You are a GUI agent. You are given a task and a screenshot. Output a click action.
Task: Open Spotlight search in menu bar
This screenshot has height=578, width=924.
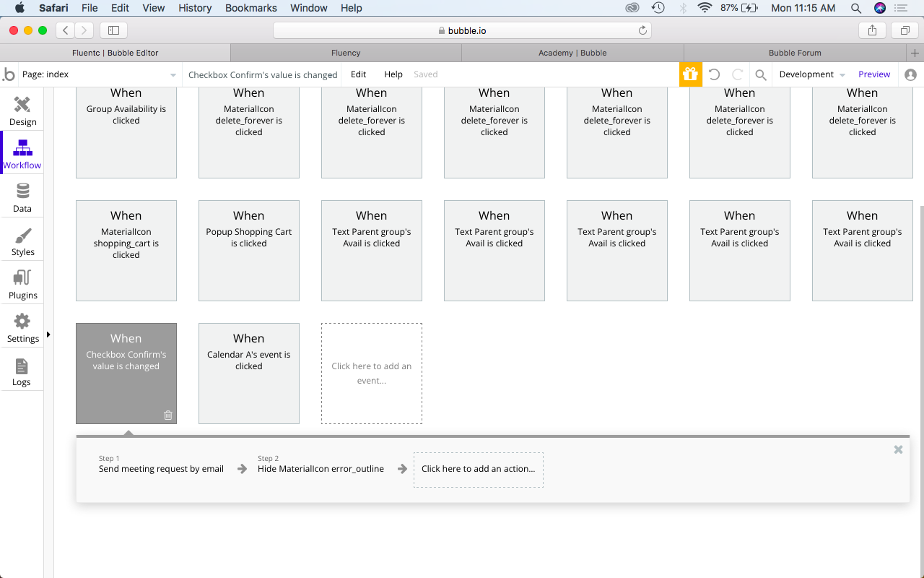856,8
